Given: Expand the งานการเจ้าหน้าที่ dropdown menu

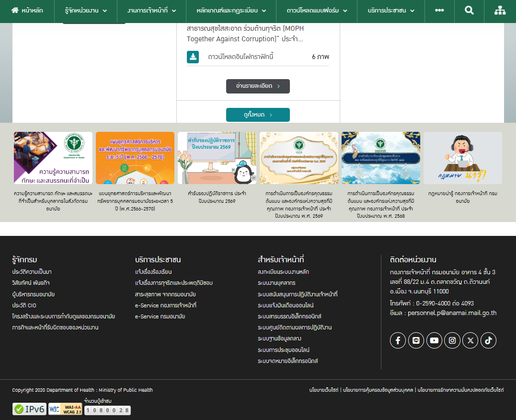Looking at the screenshot, I should [151, 11].
